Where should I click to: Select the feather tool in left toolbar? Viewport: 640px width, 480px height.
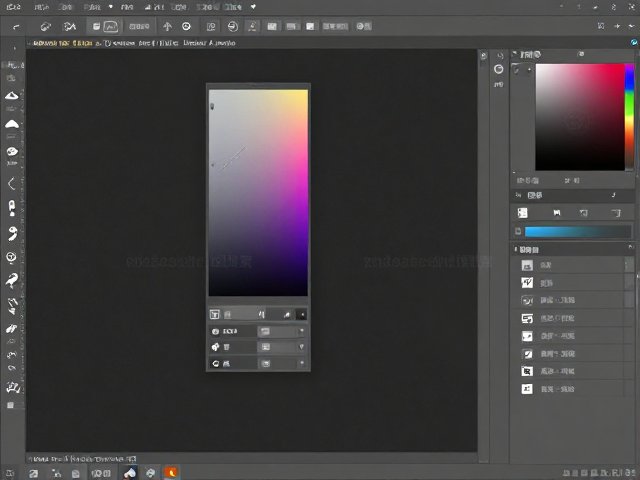11,329
